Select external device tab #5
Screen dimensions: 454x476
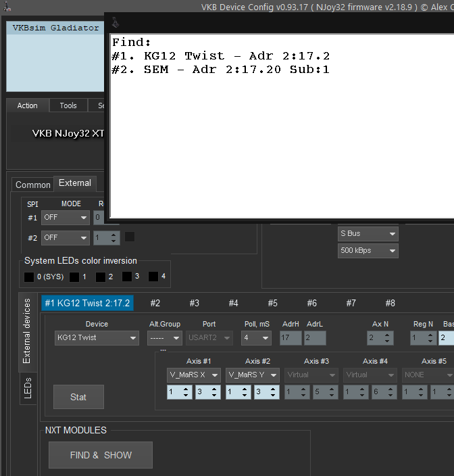273,303
